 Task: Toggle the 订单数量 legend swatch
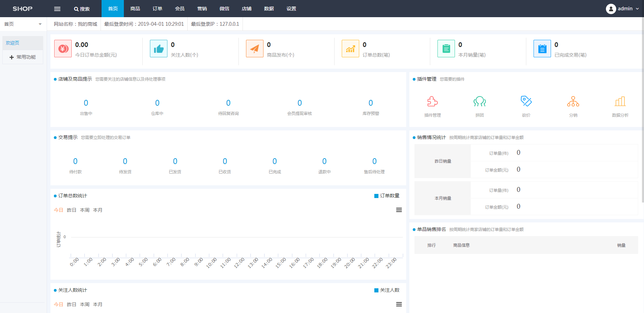(376, 196)
